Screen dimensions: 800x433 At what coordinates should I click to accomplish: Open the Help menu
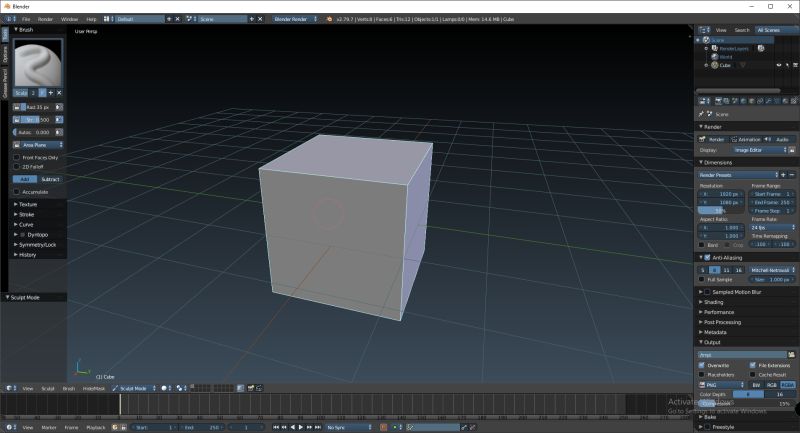pos(91,19)
